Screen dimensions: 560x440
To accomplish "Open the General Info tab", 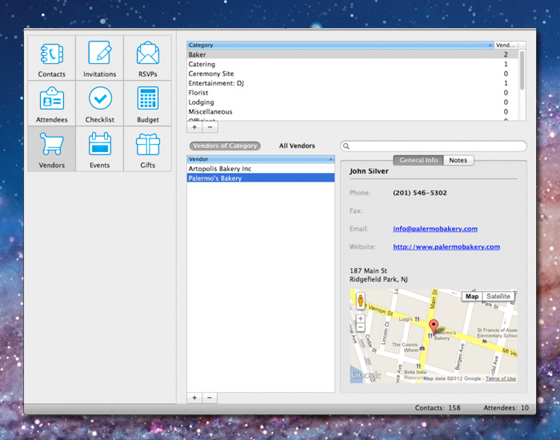I will (418, 160).
